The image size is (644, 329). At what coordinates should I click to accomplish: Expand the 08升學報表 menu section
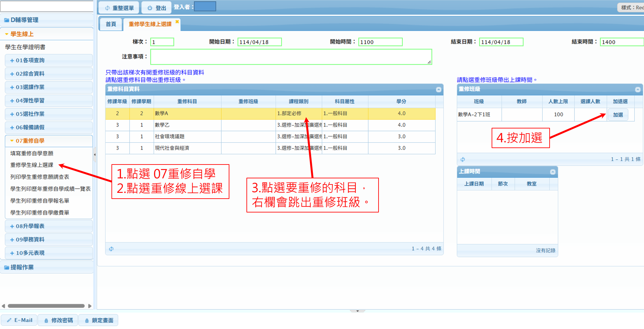(x=30, y=226)
